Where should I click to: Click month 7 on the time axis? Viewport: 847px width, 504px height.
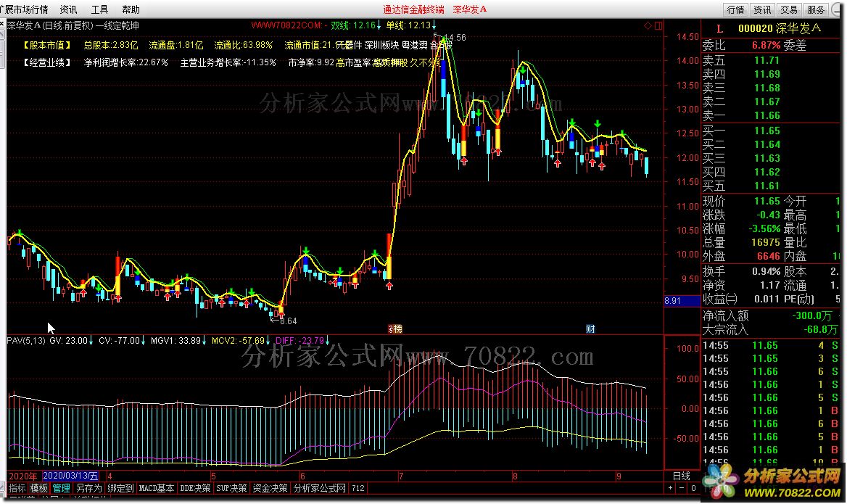(x=401, y=476)
